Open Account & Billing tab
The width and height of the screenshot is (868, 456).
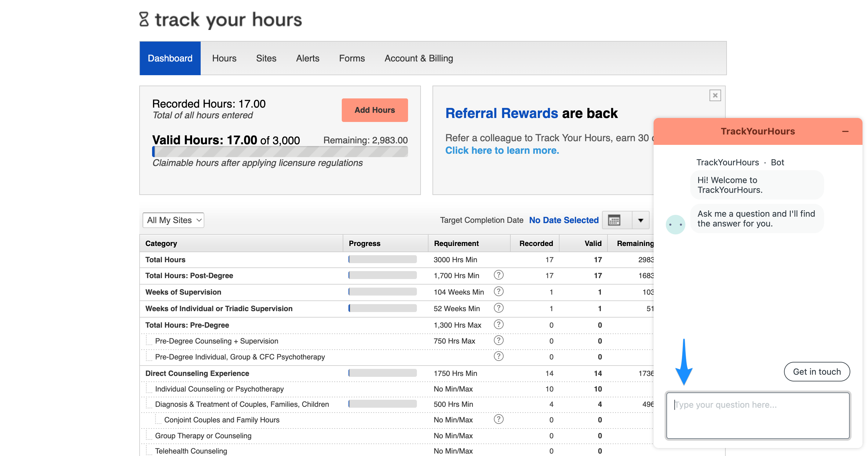pos(419,58)
